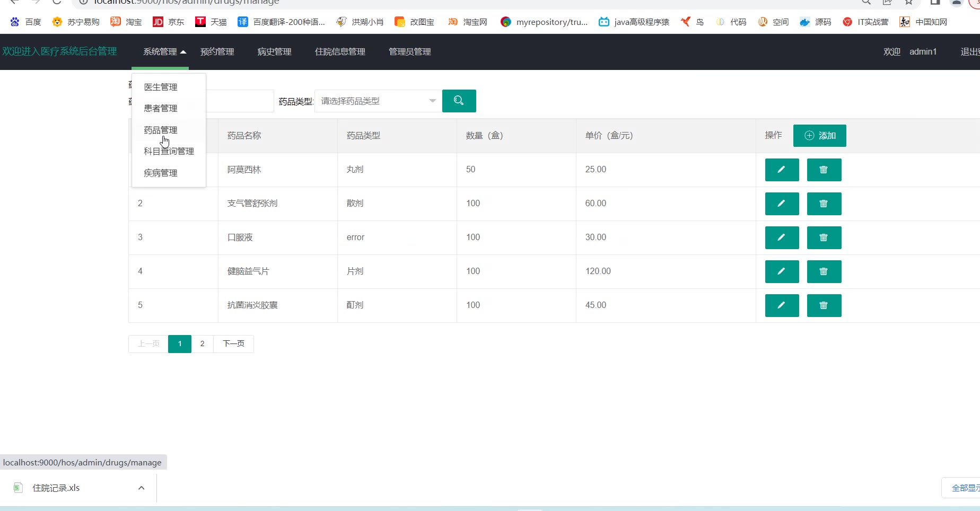Delete the 阿莫西林 drug row
The image size is (980, 511).
click(x=824, y=170)
